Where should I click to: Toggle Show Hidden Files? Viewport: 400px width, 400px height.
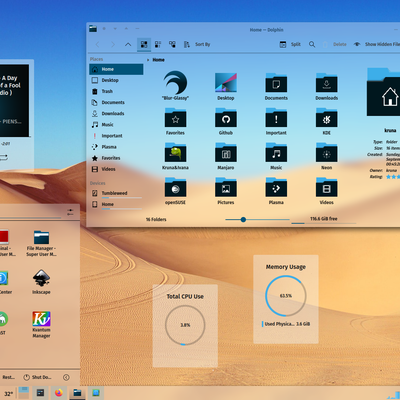coord(377,44)
